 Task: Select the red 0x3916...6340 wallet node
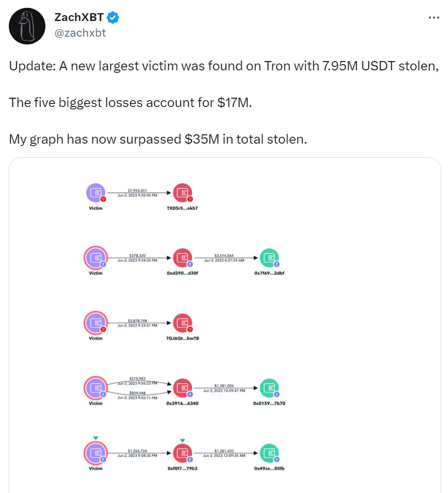click(x=183, y=388)
